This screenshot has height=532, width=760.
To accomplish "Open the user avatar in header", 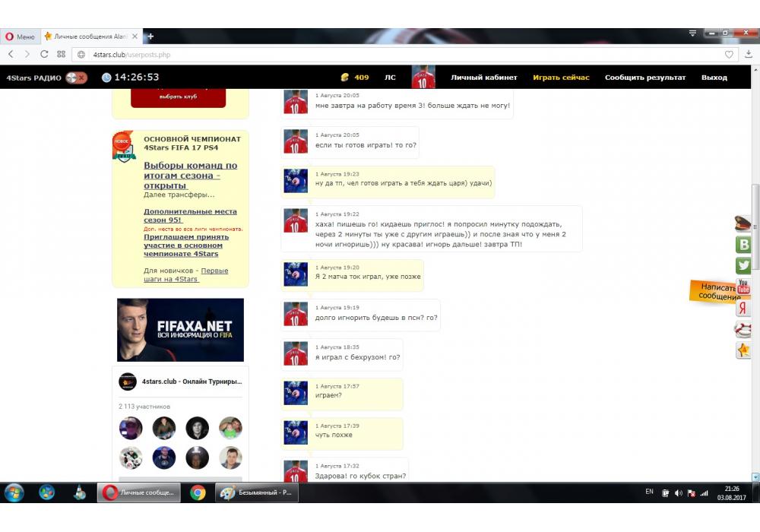I will (x=423, y=77).
